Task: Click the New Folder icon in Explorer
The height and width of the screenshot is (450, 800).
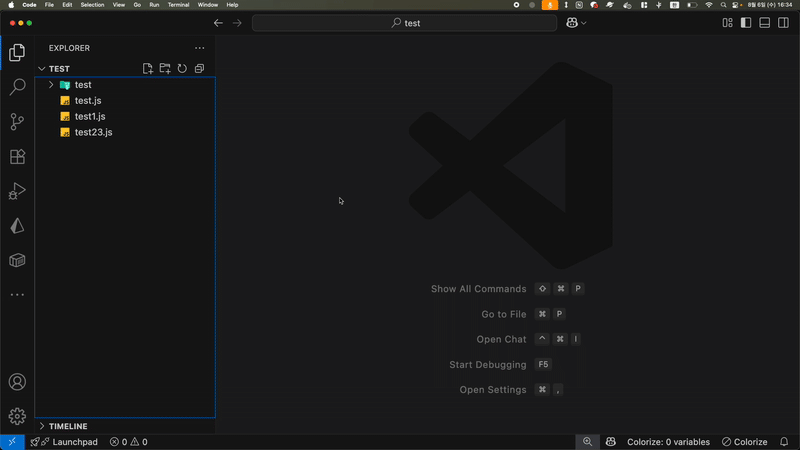Action: pyautogui.click(x=165, y=68)
